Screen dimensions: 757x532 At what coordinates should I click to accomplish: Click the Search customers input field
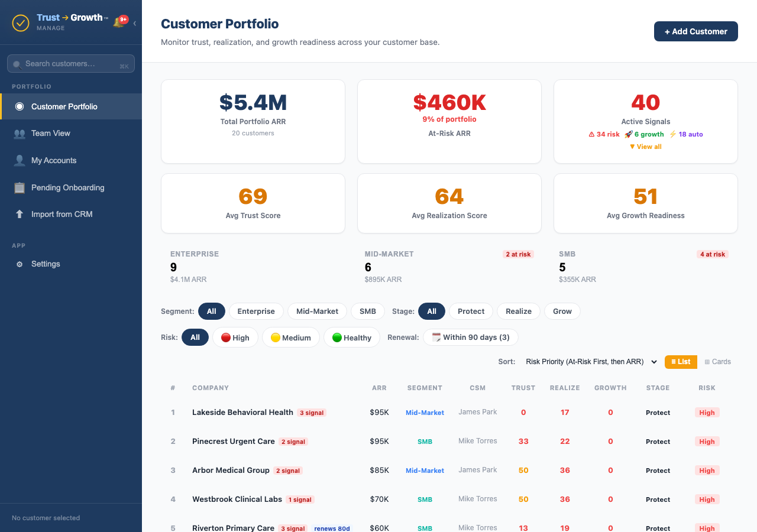pyautogui.click(x=70, y=63)
